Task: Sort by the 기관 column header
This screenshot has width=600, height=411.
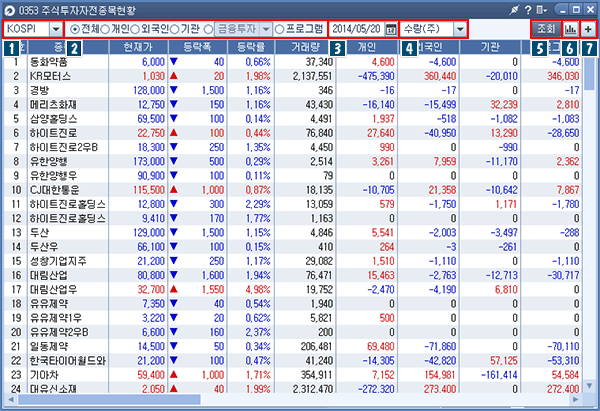Action: click(490, 47)
